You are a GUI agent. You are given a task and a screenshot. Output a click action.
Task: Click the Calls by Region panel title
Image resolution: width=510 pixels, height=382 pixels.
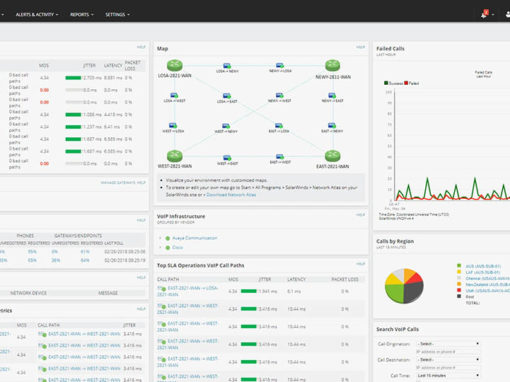395,241
